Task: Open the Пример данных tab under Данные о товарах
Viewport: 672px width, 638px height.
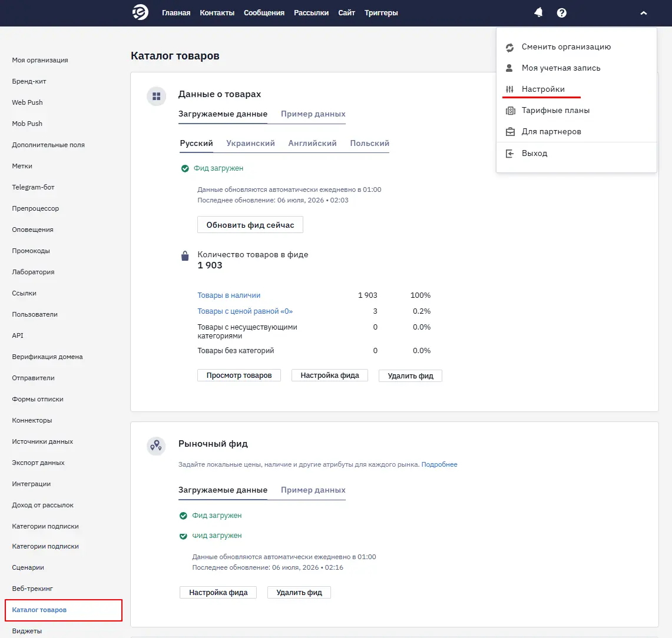Action: (x=313, y=114)
